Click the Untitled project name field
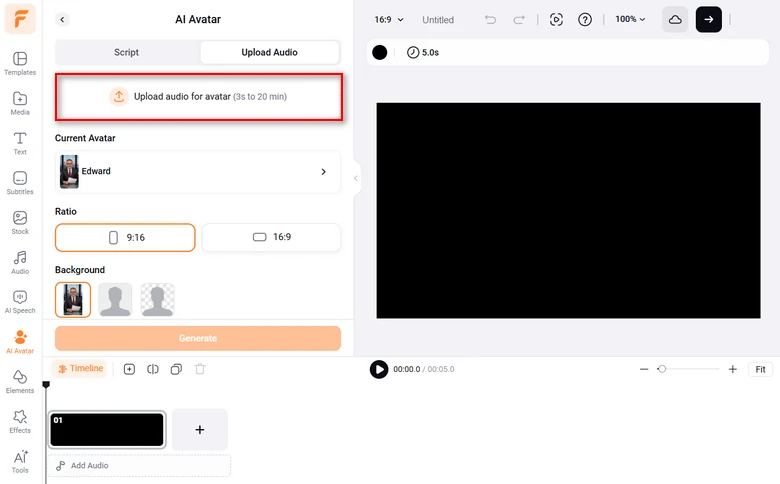The width and height of the screenshot is (780, 484). point(438,20)
